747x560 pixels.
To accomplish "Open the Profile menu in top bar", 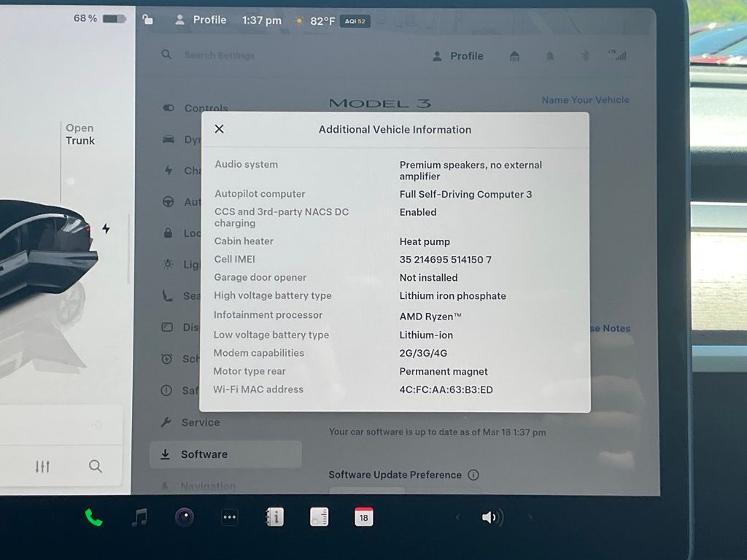I will tap(201, 20).
